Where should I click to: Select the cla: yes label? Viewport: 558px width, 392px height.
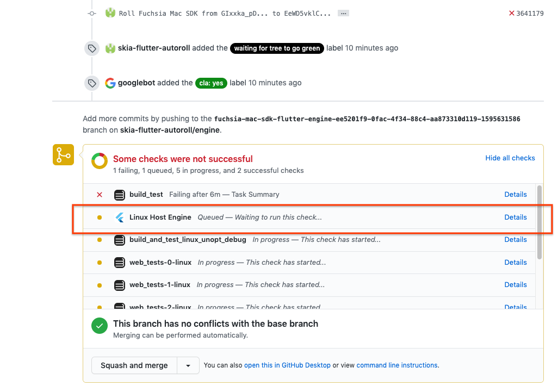(x=211, y=83)
